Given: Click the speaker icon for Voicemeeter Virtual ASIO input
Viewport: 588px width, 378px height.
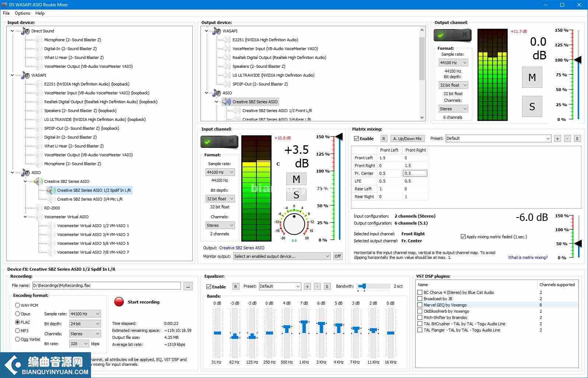Looking at the screenshot, I should pyautogui.click(x=38, y=217).
